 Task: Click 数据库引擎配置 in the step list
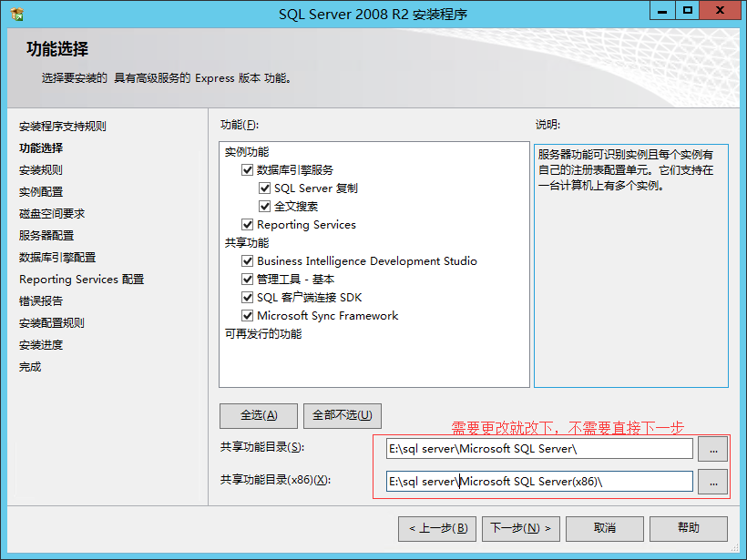(57, 258)
